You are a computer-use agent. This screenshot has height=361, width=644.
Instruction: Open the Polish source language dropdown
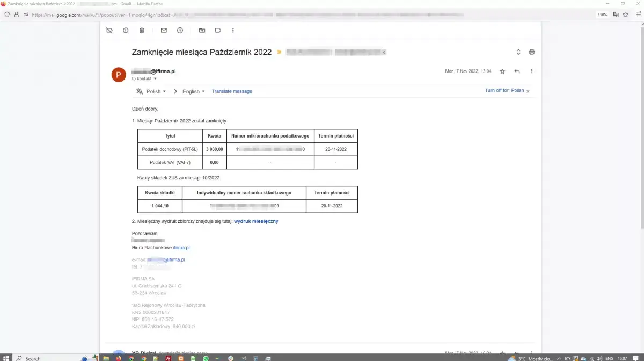coord(156,91)
